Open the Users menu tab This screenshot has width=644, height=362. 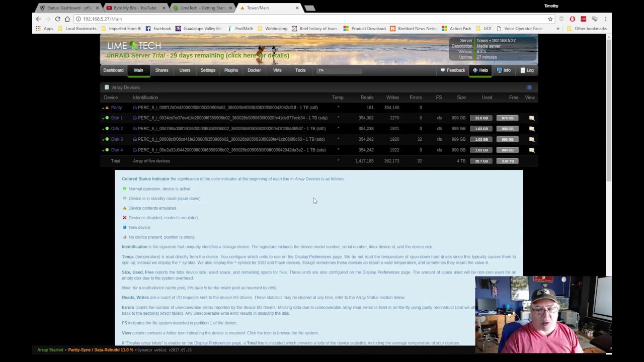click(185, 70)
